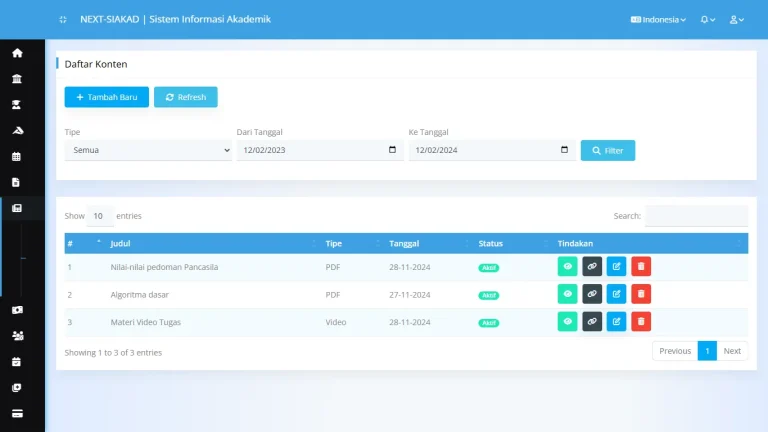Click the Tambah Baru button

coord(107,97)
